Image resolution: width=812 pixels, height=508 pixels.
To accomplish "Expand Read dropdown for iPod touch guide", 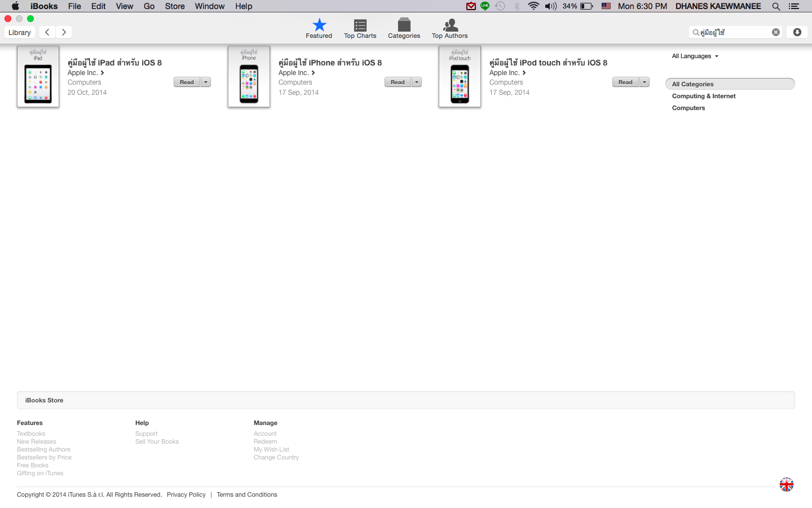I will click(x=645, y=82).
